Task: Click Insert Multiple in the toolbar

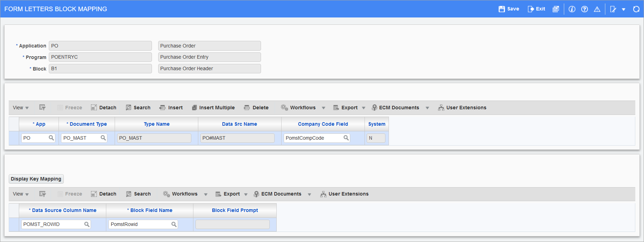Action: pos(213,108)
